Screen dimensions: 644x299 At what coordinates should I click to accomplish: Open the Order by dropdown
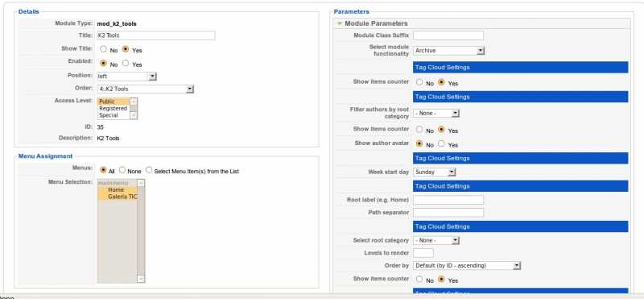pyautogui.click(x=467, y=266)
